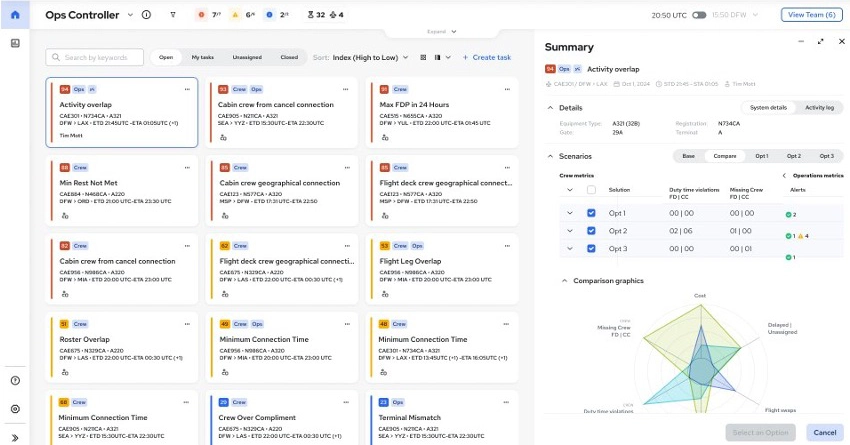Expand the Opt 2 solution row
This screenshot has height=445, width=850.
click(x=570, y=231)
